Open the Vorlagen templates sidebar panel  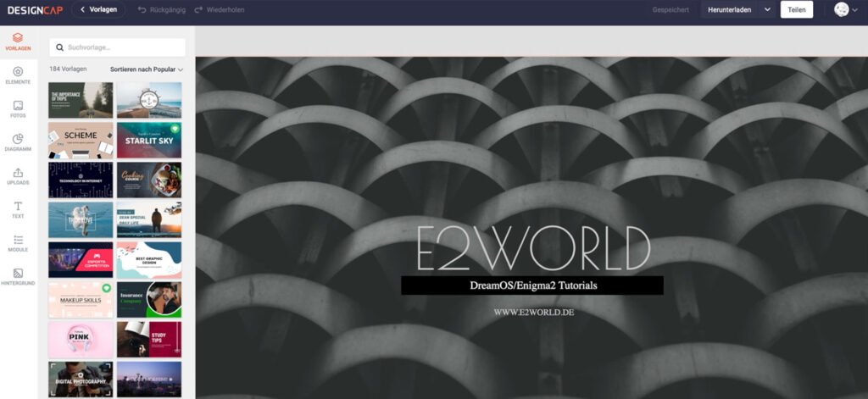[18, 42]
